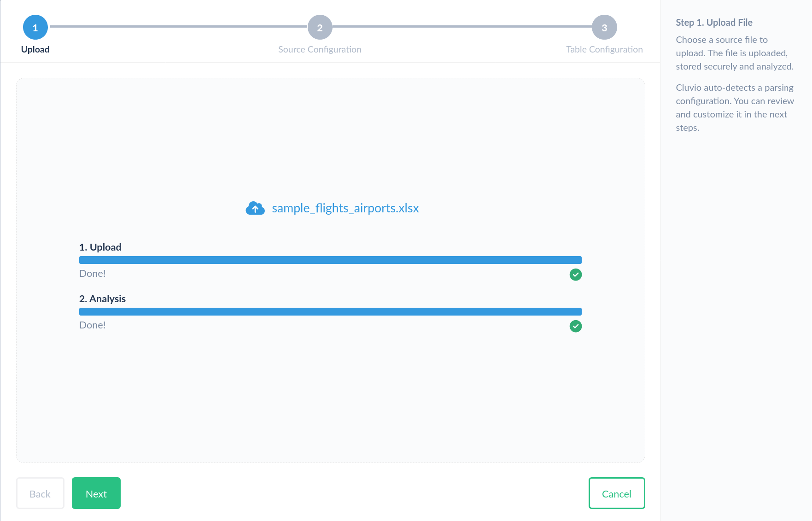
Task: Click the 'Step 1. Upload File' help heading
Action: tap(714, 23)
